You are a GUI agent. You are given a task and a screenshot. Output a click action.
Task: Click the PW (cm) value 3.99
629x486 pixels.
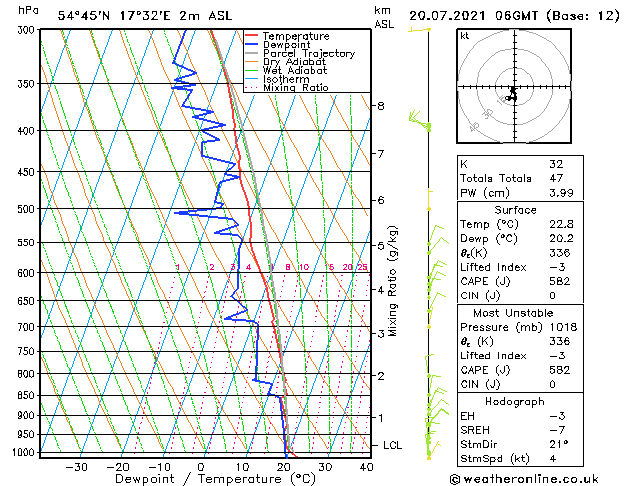(561, 192)
